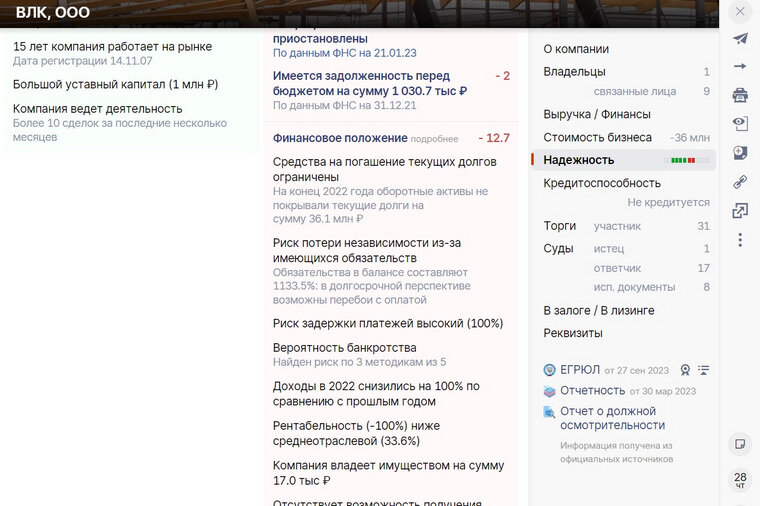This screenshot has height=506, width=760.
Task: Open Торги участник subsection
Action: [617, 226]
